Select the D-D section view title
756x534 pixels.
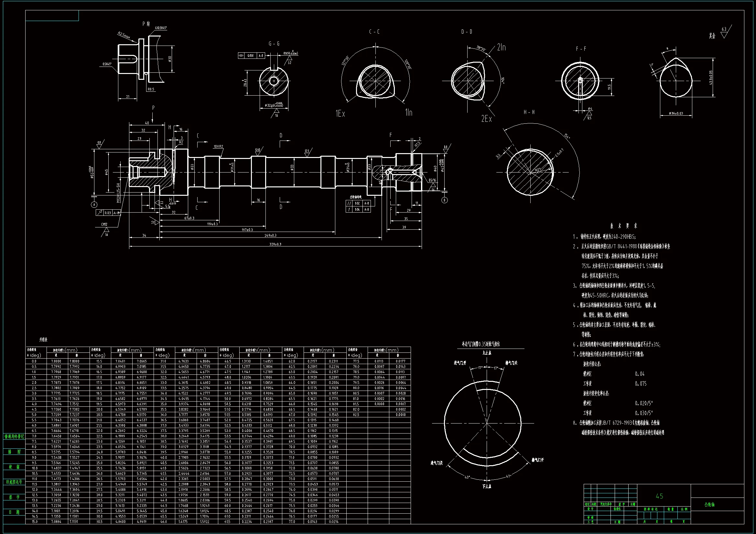tap(467, 32)
